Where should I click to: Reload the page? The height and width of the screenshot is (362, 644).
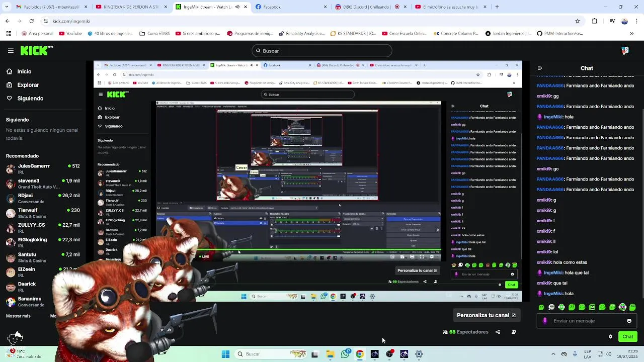(x=31, y=21)
